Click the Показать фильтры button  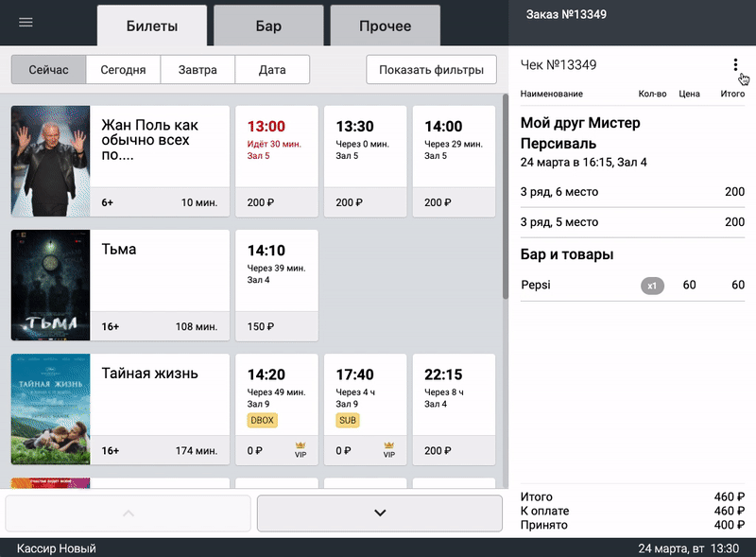point(432,69)
